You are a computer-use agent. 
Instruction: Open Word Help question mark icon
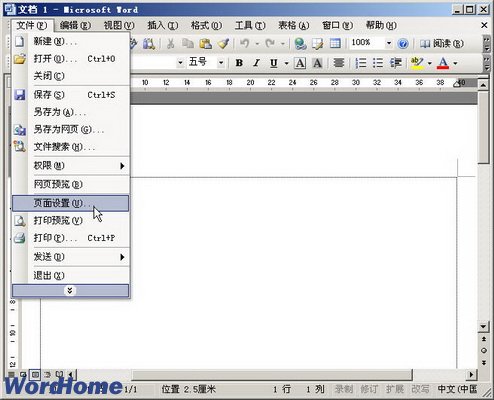click(403, 44)
